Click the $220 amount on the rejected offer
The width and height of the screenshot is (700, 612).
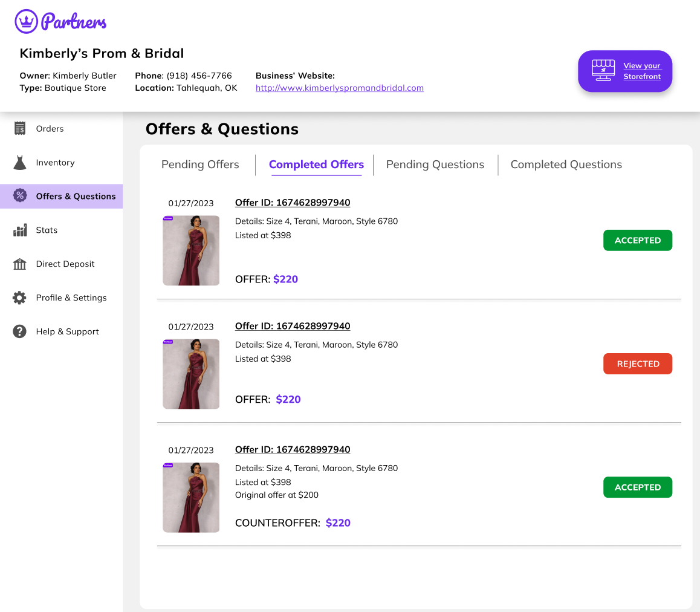[288, 399]
